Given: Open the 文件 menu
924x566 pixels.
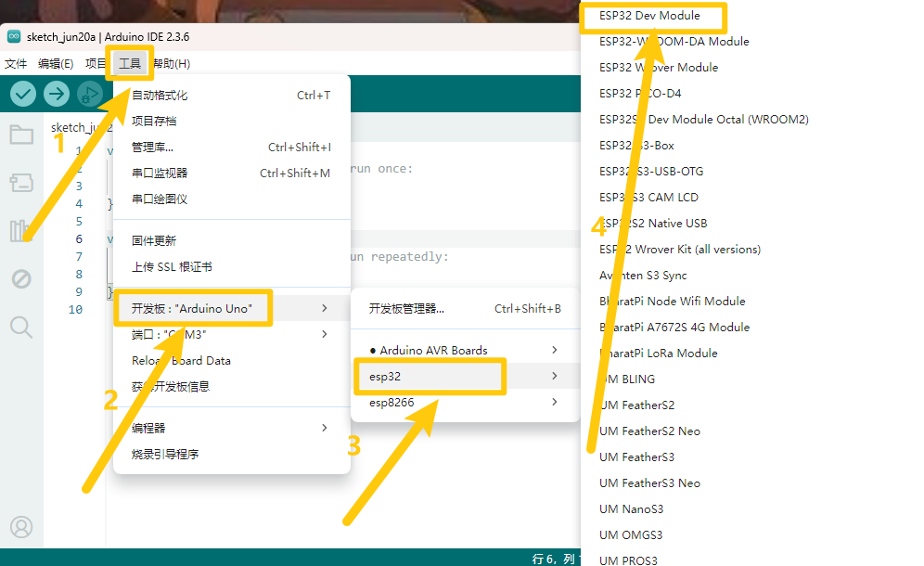Looking at the screenshot, I should point(16,64).
